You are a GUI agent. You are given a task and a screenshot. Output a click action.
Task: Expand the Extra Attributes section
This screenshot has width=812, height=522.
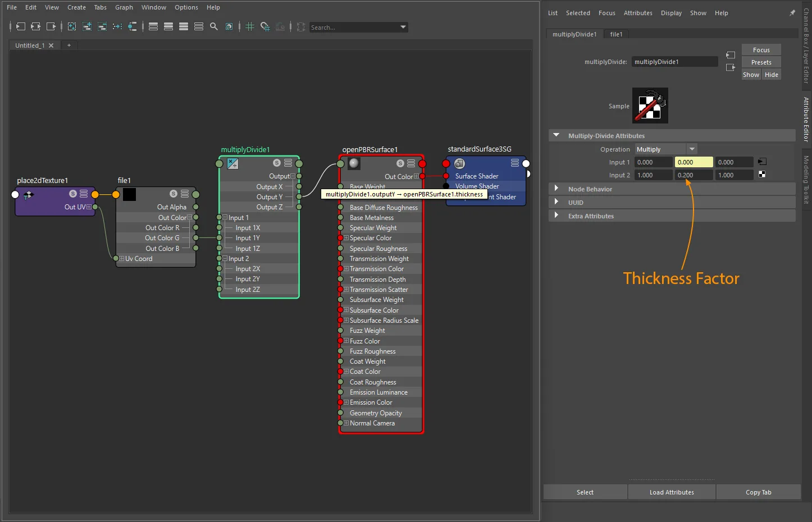(556, 216)
